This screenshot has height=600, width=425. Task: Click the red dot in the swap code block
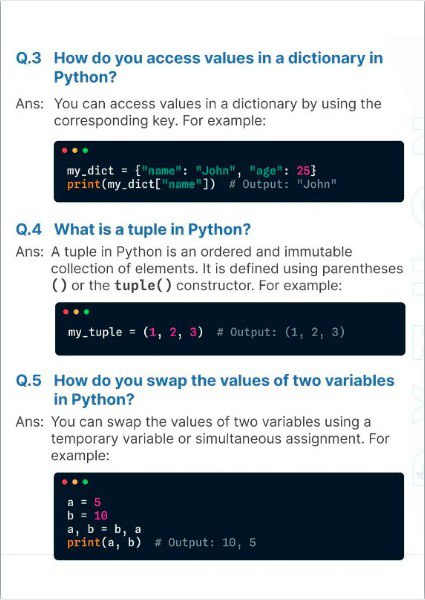(64, 482)
